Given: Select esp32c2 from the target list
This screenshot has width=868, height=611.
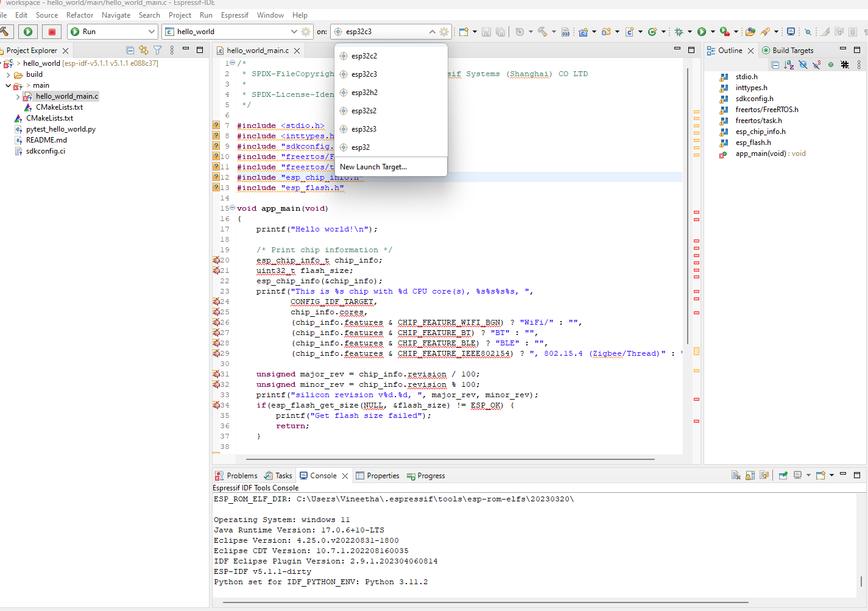Looking at the screenshot, I should click(x=391, y=56).
